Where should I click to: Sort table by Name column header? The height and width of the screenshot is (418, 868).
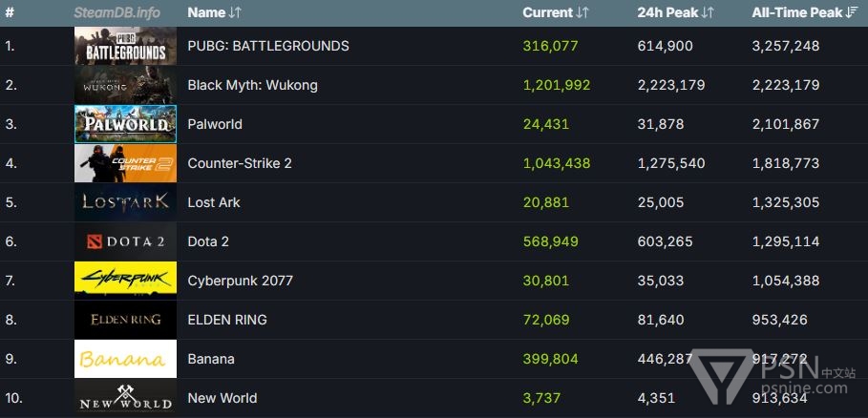coord(214,12)
